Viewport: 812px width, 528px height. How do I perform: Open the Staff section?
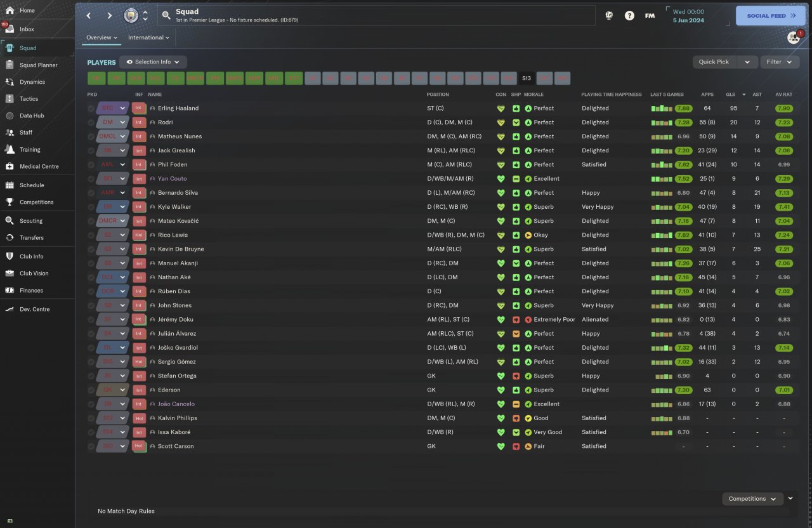(26, 133)
